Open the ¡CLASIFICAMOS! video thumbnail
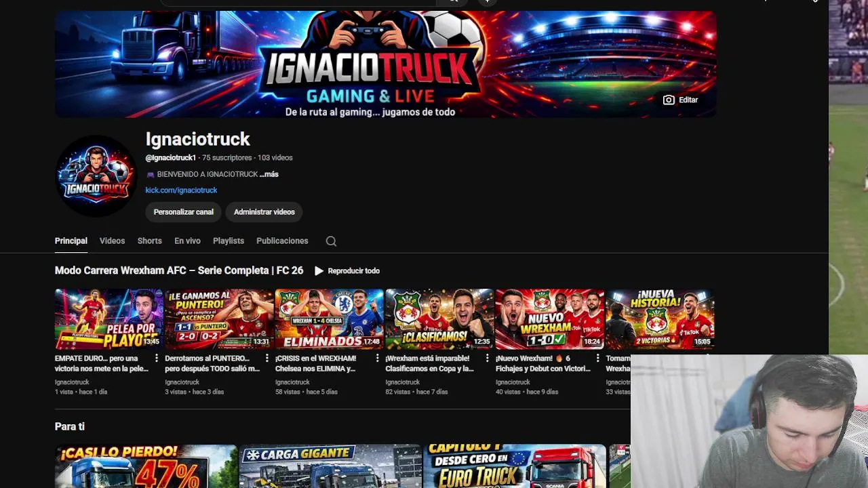 tap(439, 319)
